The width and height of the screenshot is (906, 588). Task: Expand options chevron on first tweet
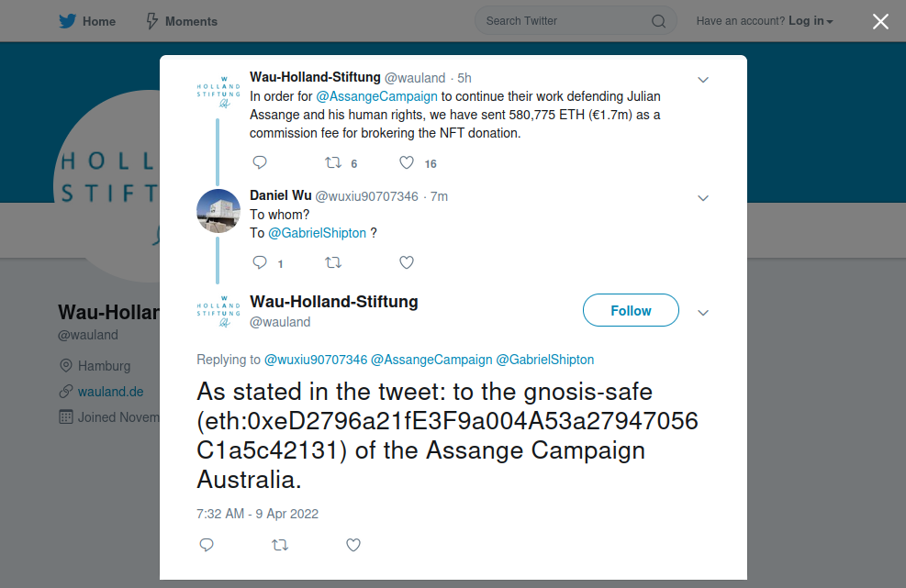[703, 80]
